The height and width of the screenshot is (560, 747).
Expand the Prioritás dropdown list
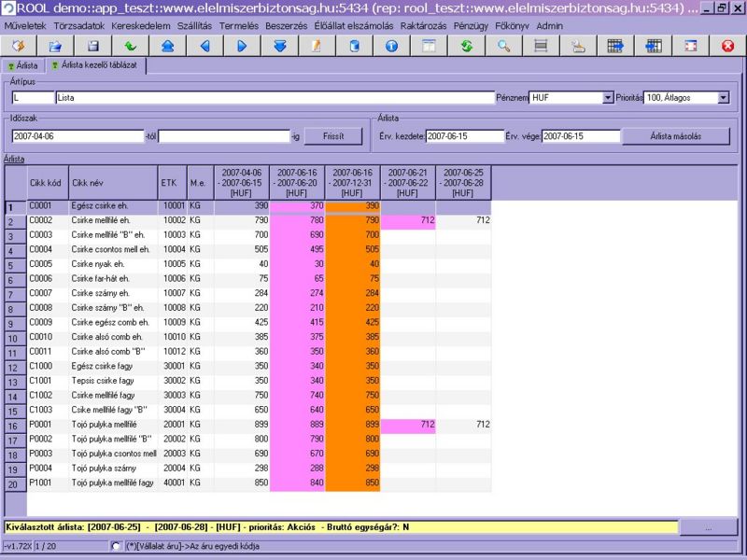coord(724,97)
